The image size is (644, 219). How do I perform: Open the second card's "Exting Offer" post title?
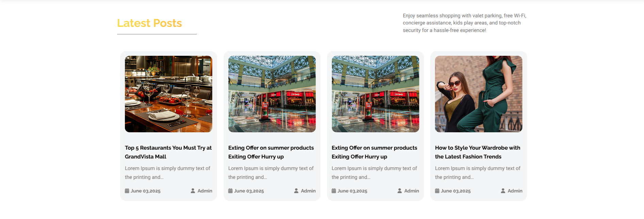pos(271,152)
